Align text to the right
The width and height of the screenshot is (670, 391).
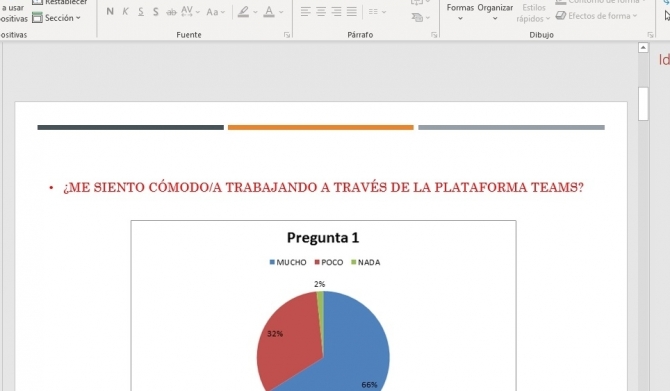[336, 12]
